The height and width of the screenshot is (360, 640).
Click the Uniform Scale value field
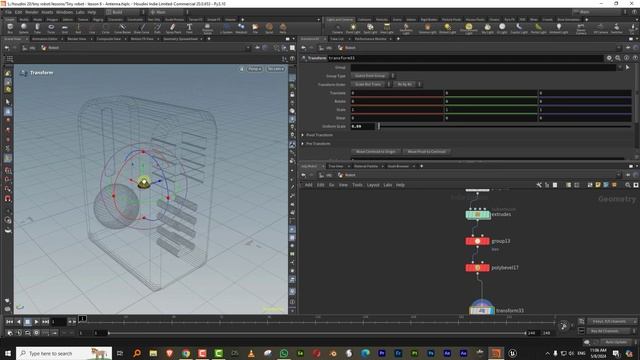tap(363, 126)
